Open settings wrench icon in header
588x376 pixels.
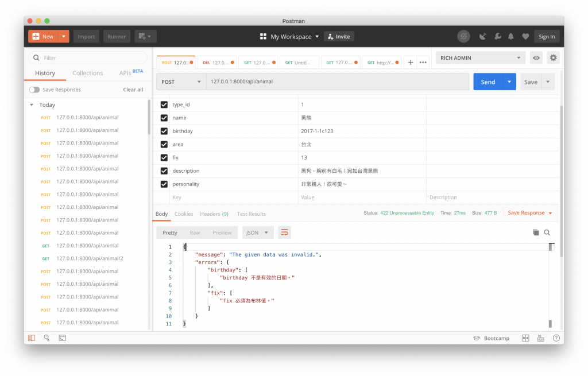(x=498, y=36)
